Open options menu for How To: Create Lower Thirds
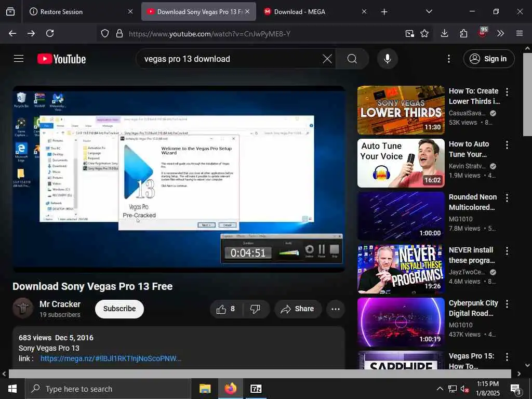The width and height of the screenshot is (532, 399). pyautogui.click(x=507, y=91)
